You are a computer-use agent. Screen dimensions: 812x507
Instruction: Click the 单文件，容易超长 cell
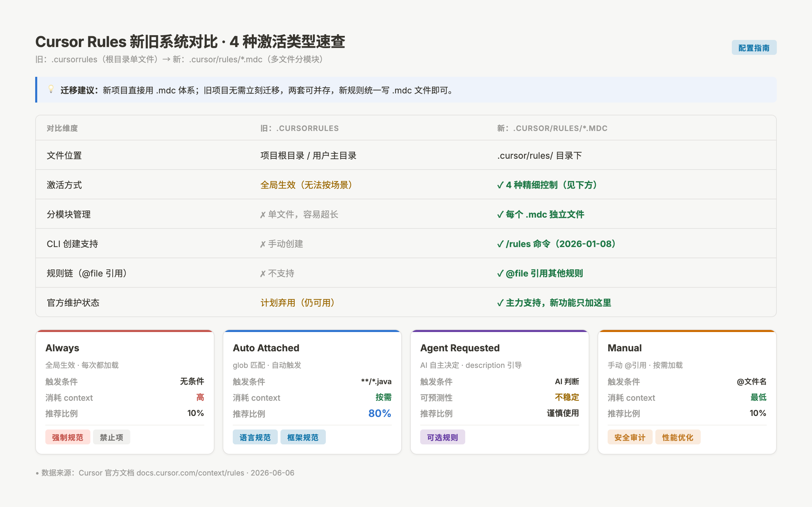pyautogui.click(x=299, y=215)
